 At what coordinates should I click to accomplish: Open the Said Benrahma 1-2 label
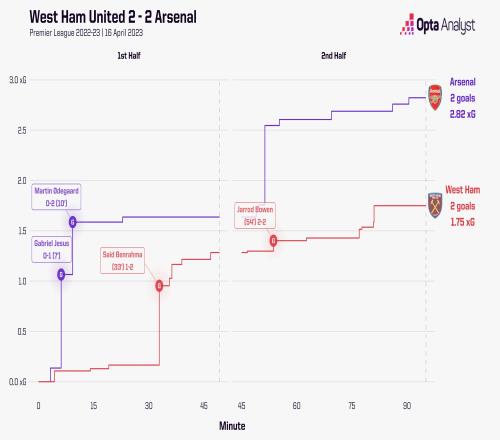click(x=122, y=261)
